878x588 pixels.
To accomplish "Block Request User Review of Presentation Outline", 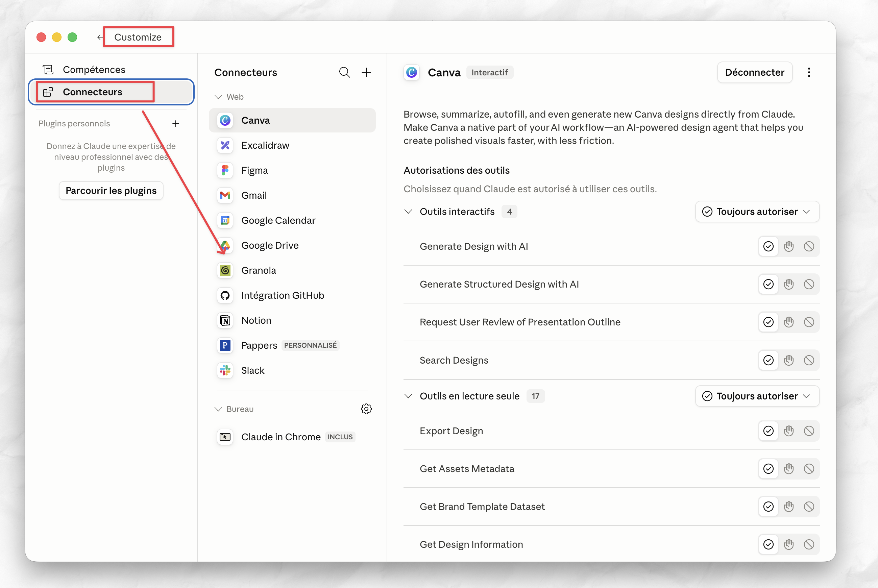I will pos(809,322).
